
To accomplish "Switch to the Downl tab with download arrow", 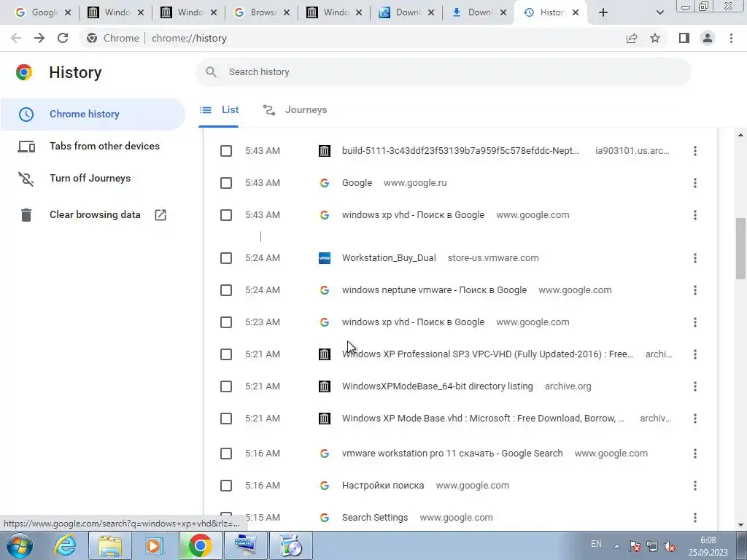I will (x=479, y=12).
